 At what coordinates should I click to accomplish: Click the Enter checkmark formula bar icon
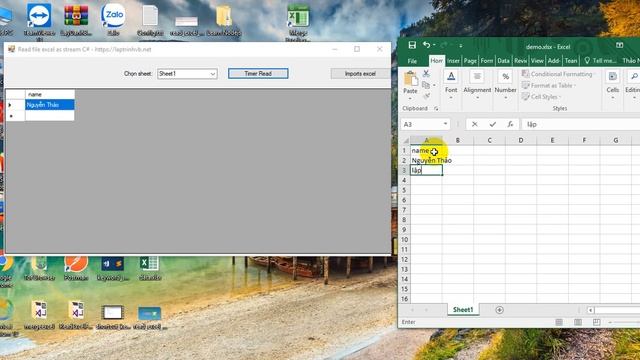[x=493, y=124]
